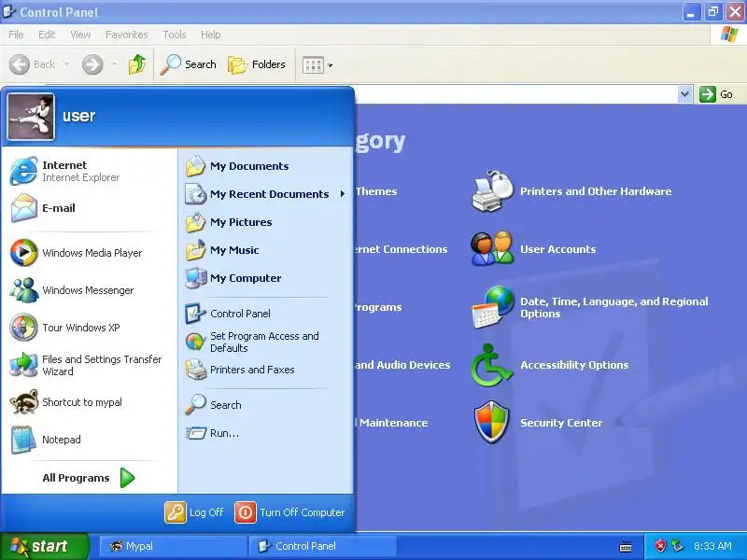Open Accessibility Options category

click(x=574, y=365)
